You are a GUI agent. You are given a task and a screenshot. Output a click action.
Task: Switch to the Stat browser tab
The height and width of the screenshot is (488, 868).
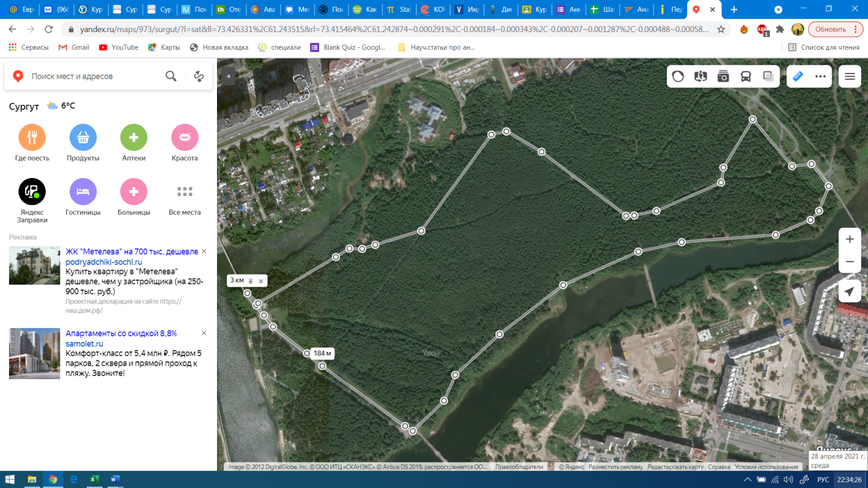[399, 10]
